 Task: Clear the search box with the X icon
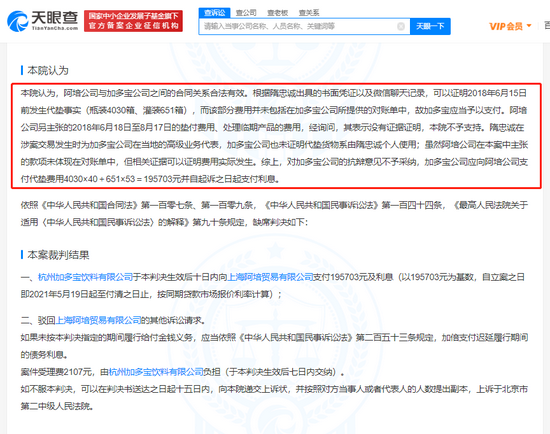pyautogui.click(x=401, y=26)
